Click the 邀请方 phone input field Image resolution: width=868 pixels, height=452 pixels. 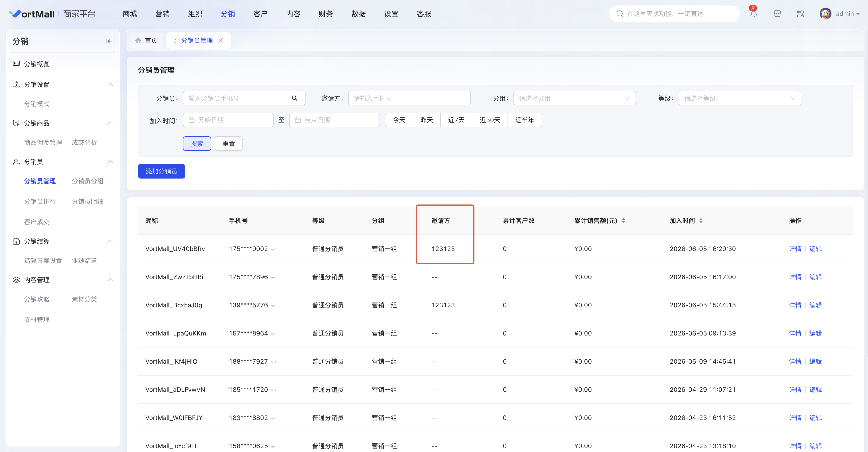[x=409, y=98]
